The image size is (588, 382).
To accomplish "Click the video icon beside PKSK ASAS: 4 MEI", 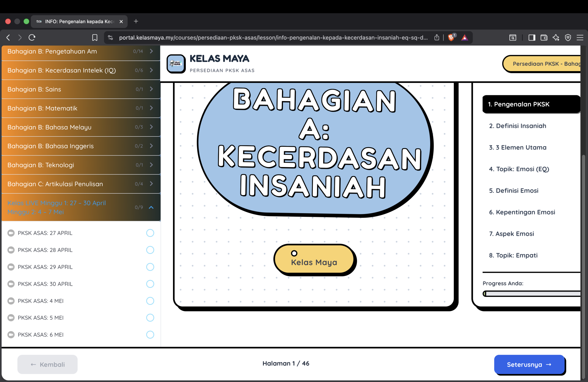I will click(11, 301).
